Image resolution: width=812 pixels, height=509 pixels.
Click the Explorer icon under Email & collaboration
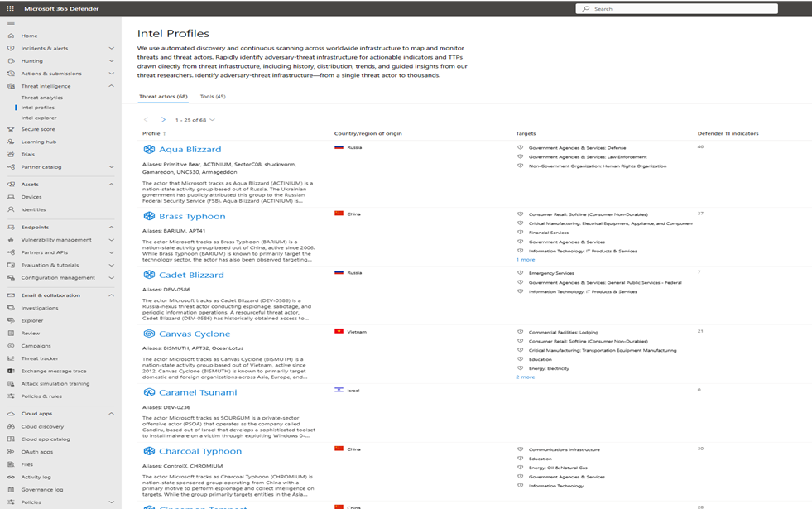[x=11, y=320]
